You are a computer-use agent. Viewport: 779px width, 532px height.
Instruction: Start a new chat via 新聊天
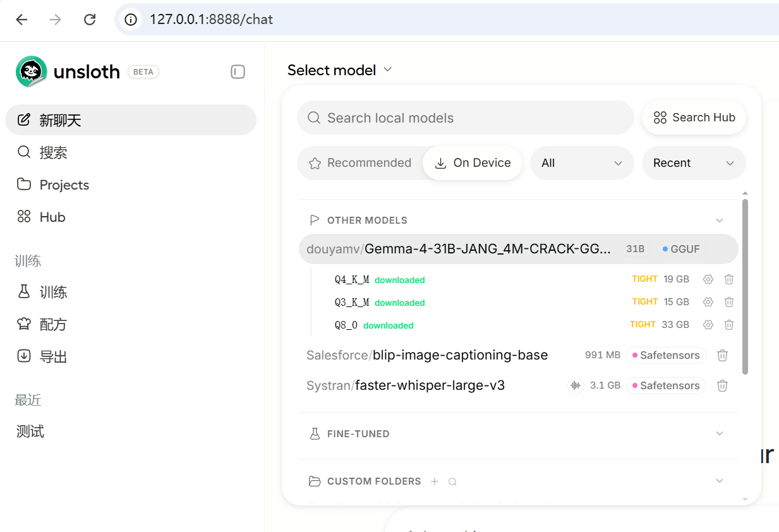(x=131, y=120)
